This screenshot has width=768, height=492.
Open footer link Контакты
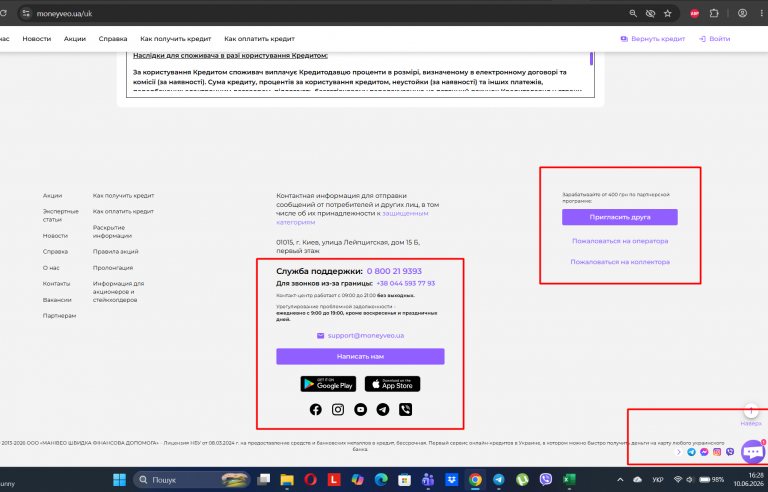pos(56,284)
